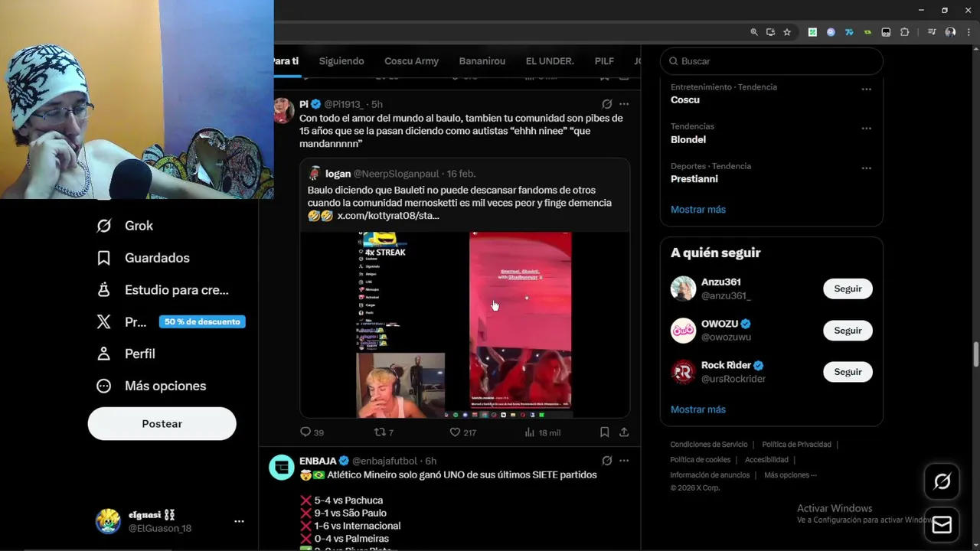Open Información de anuncios link
Screen dimensions: 980x551
[x=710, y=475]
